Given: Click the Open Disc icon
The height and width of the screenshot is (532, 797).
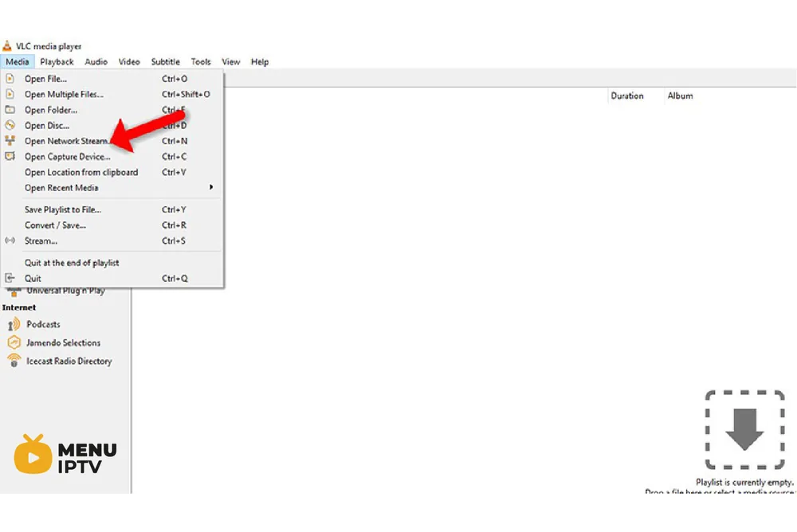Looking at the screenshot, I should (10, 125).
